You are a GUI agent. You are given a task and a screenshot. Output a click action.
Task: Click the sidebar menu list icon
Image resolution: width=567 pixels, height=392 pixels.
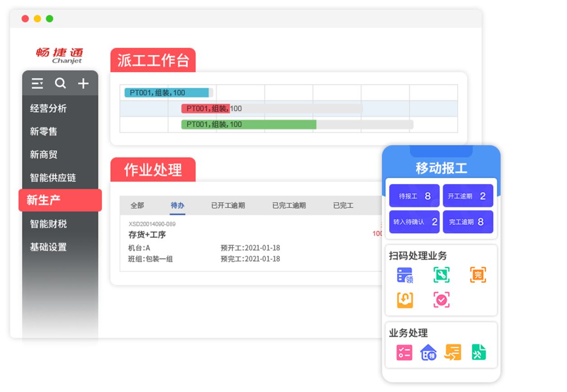[37, 83]
